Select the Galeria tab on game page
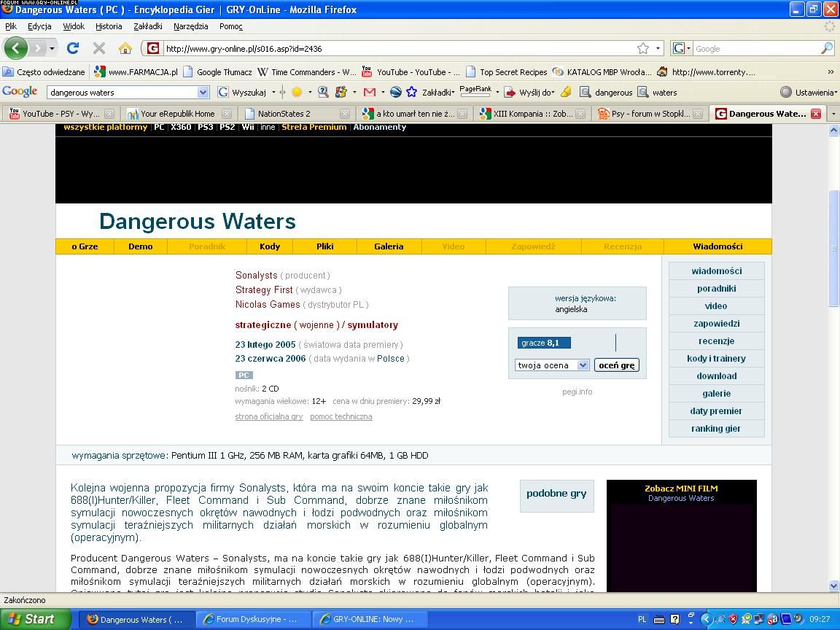Screen dimensions: 840x630 click(389, 246)
